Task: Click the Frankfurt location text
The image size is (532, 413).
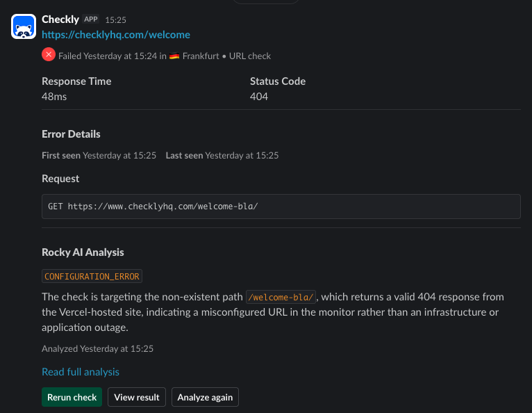Action: coord(201,56)
